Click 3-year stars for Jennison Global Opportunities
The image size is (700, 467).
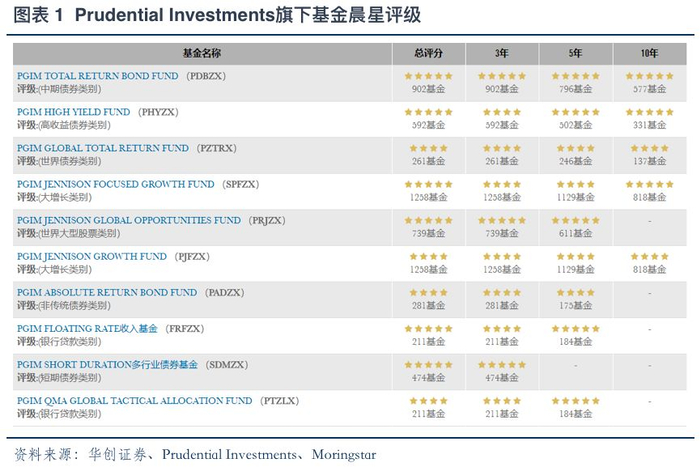500,220
